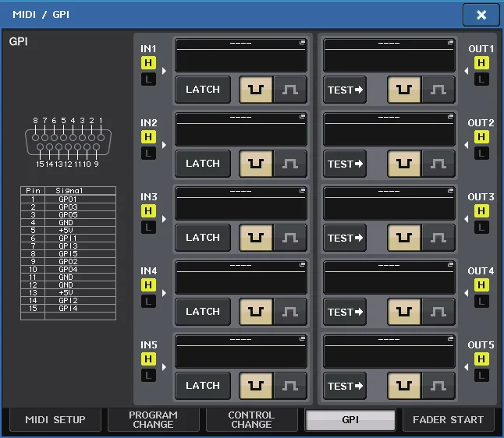The image size is (504, 438).
Task: Open function assignment popup for OUT2
Action: [389, 129]
